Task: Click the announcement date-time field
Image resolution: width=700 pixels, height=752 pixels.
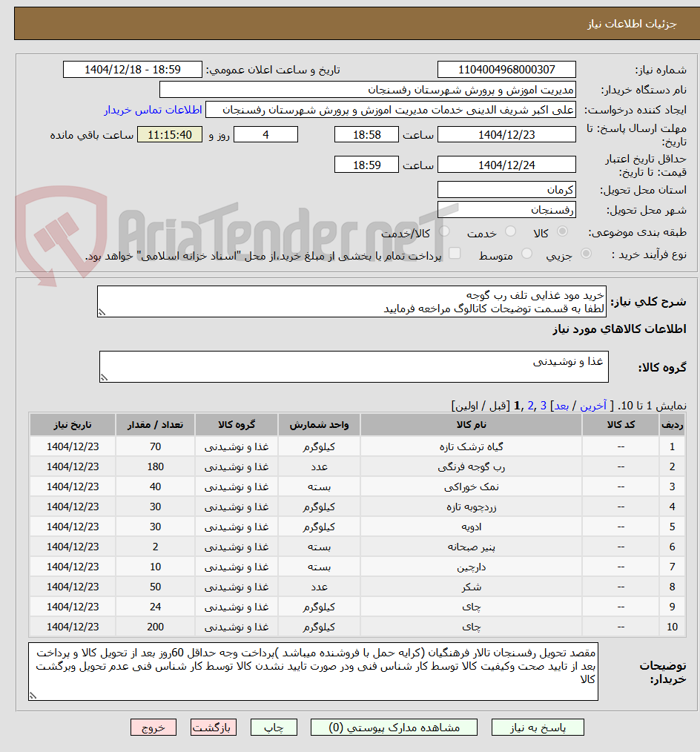Action: [132, 70]
